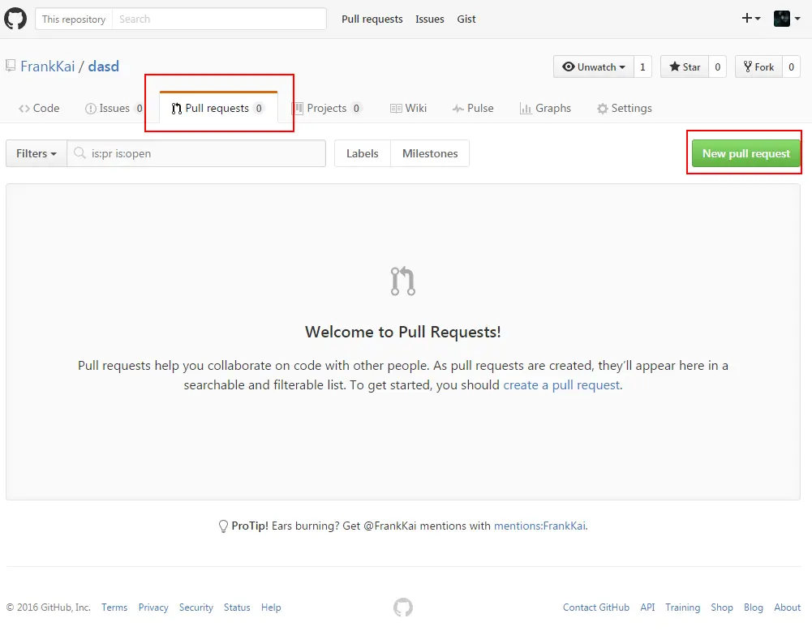Open the plus create-new dropdown

[x=751, y=19]
